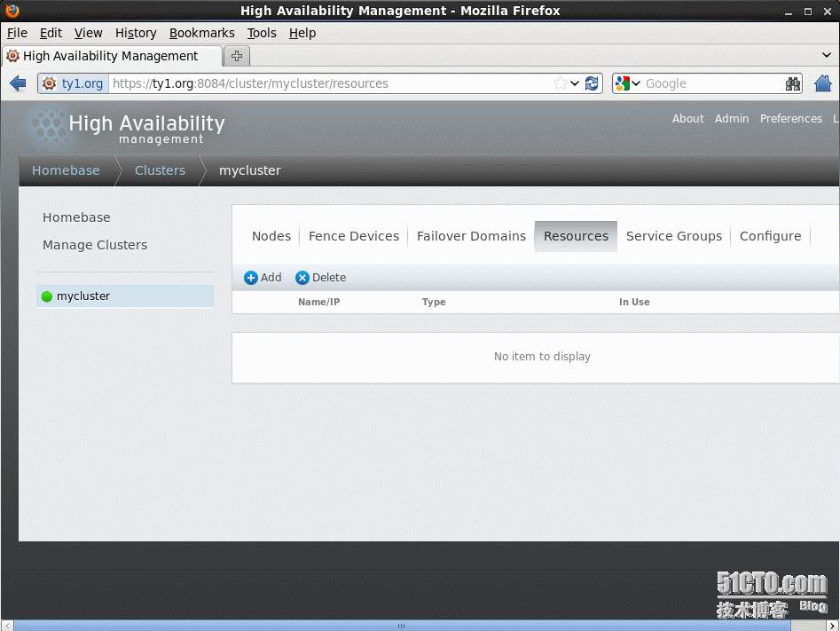Screen dimensions: 840x631
Task: Click the reload page icon
Action: pyautogui.click(x=592, y=83)
